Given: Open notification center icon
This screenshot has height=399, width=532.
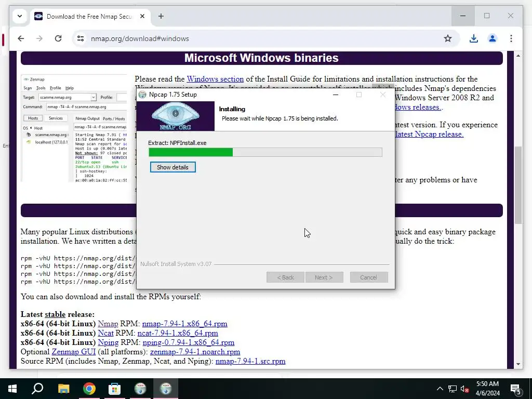Looking at the screenshot, I should pos(515,389).
